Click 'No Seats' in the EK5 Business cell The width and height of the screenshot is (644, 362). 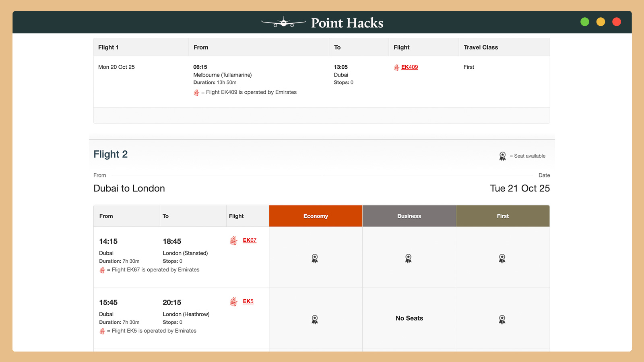409,318
